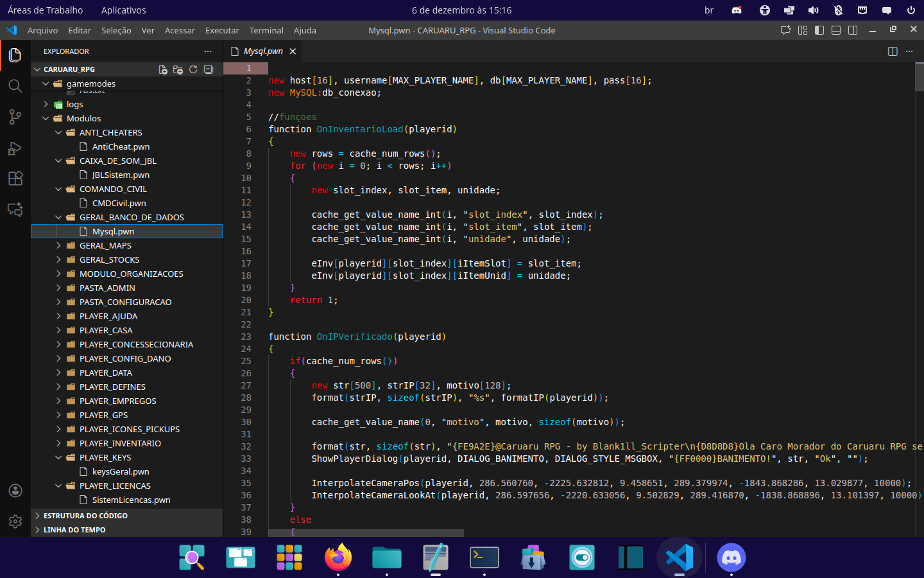Open Aplicativos menu in top panel
Viewport: 924px width, 578px height.
[x=123, y=10]
